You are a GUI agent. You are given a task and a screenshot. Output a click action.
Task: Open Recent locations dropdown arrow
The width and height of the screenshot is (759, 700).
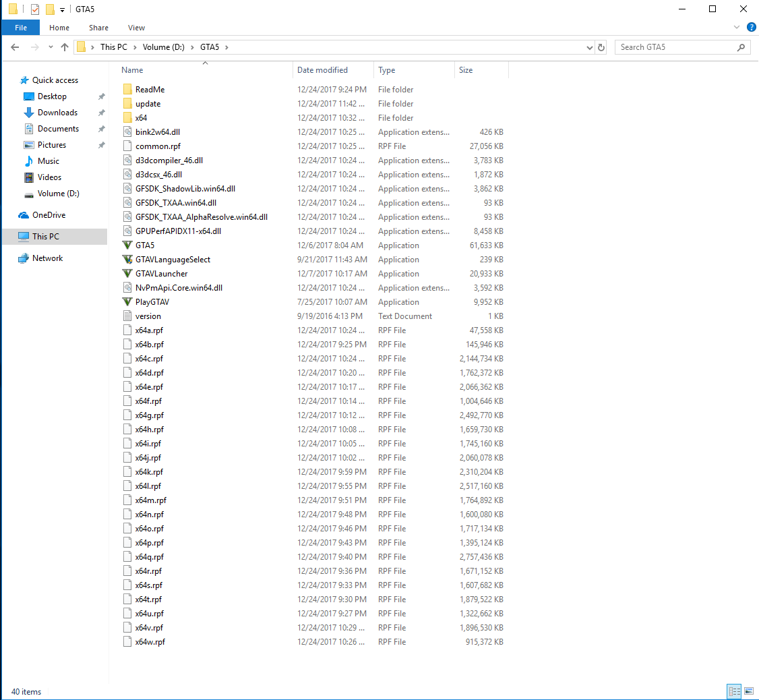[x=51, y=47]
